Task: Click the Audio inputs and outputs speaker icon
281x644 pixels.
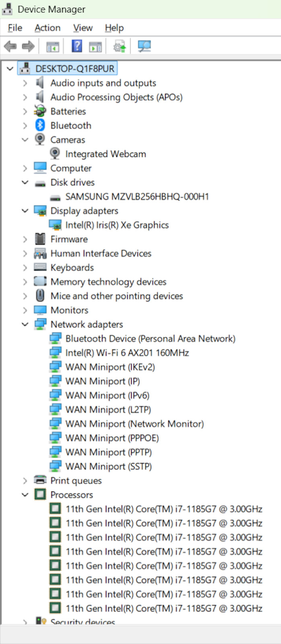Action: 39,83
